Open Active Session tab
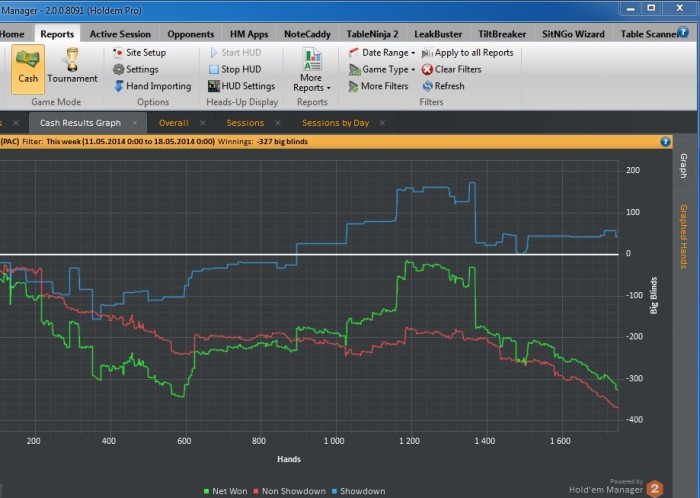700x498 pixels. (120, 34)
